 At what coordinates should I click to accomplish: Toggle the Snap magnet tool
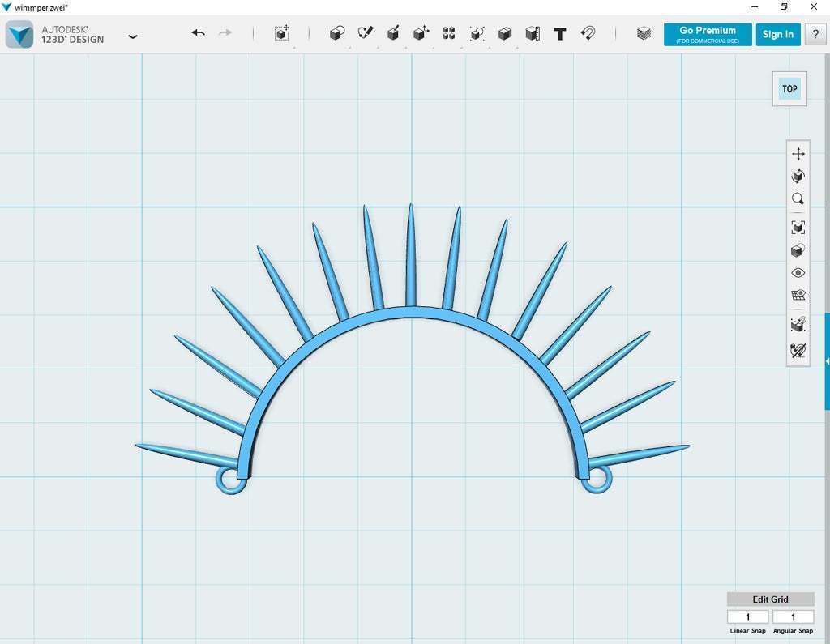[588, 33]
